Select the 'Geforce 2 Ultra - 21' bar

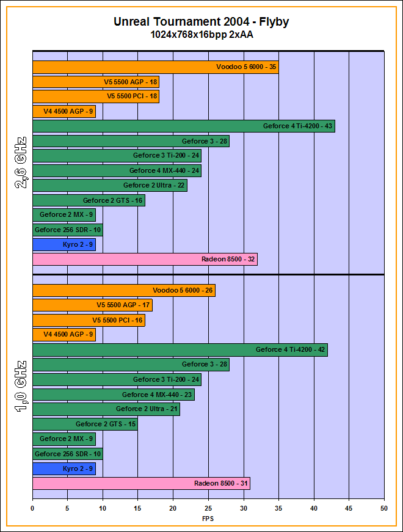(106, 409)
